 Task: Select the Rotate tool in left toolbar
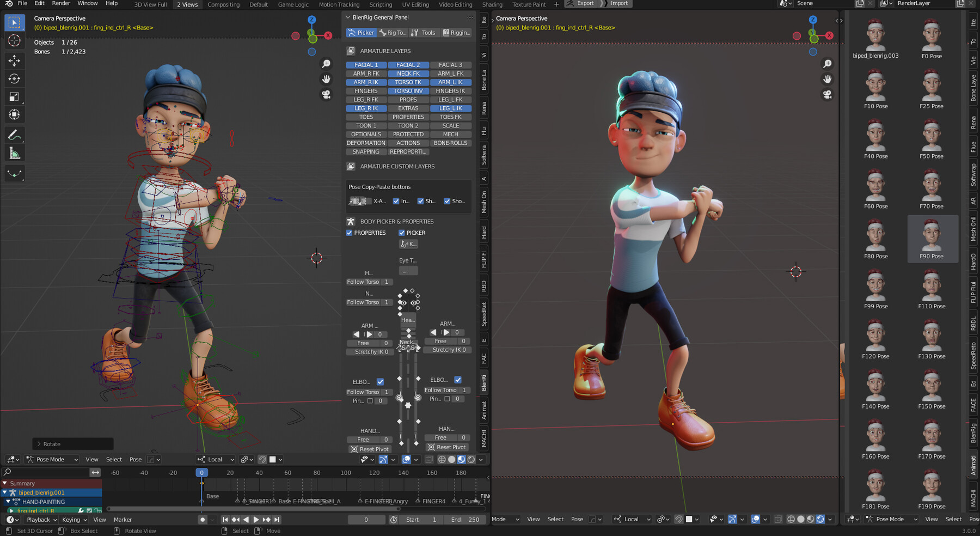point(15,79)
